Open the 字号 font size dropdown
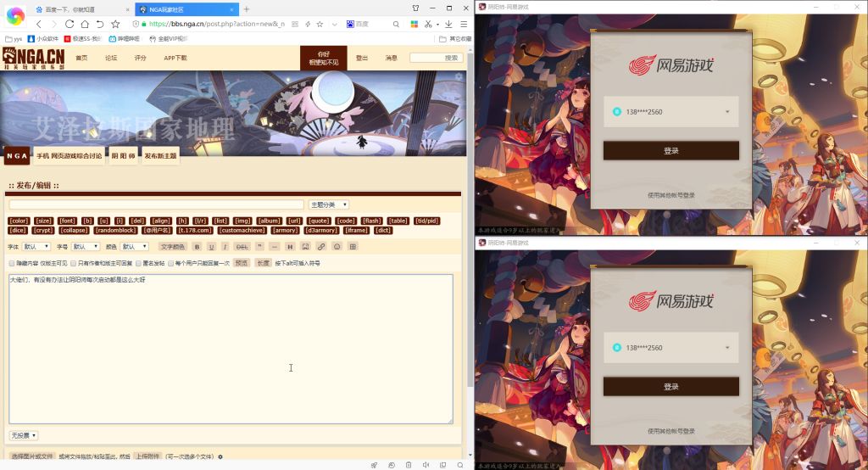This screenshot has width=868, height=470. click(x=86, y=247)
